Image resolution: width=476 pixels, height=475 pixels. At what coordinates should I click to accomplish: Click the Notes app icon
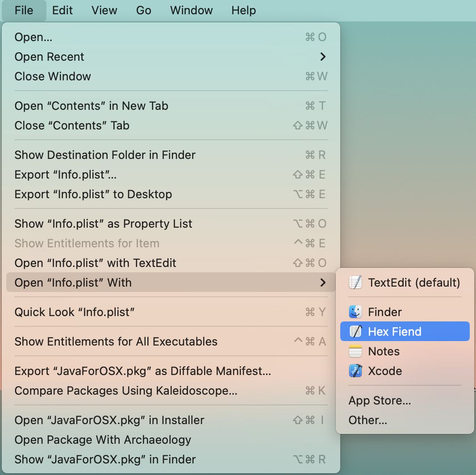[x=355, y=351]
